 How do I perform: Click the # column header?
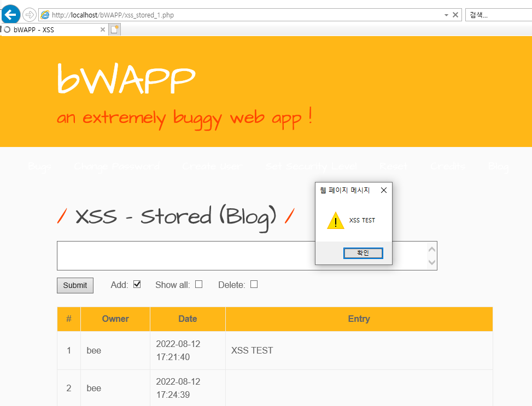click(x=69, y=319)
